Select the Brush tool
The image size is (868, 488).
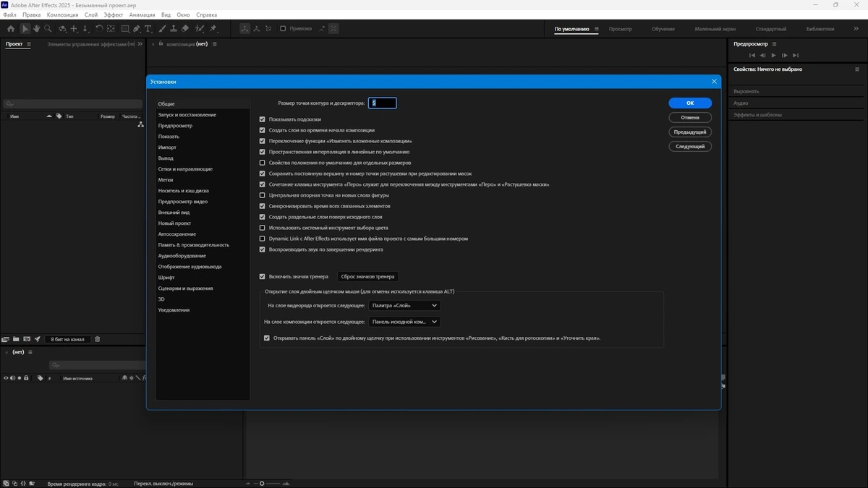(161, 29)
